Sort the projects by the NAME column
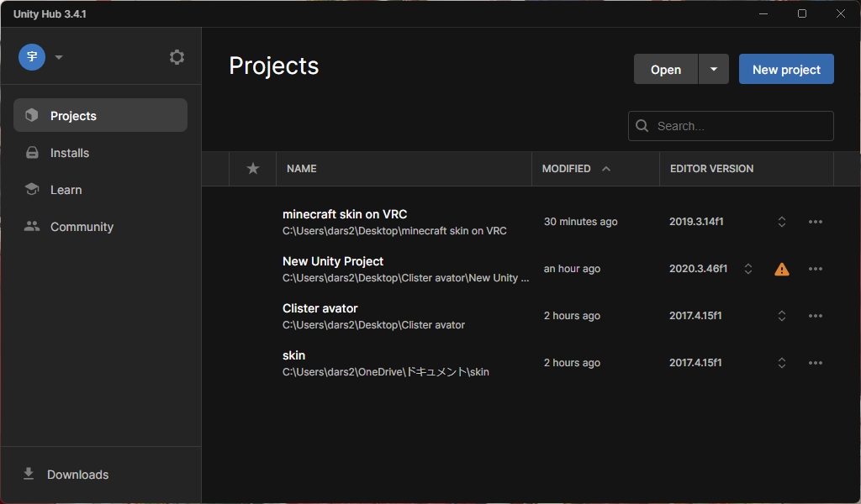861x504 pixels. 302,168
